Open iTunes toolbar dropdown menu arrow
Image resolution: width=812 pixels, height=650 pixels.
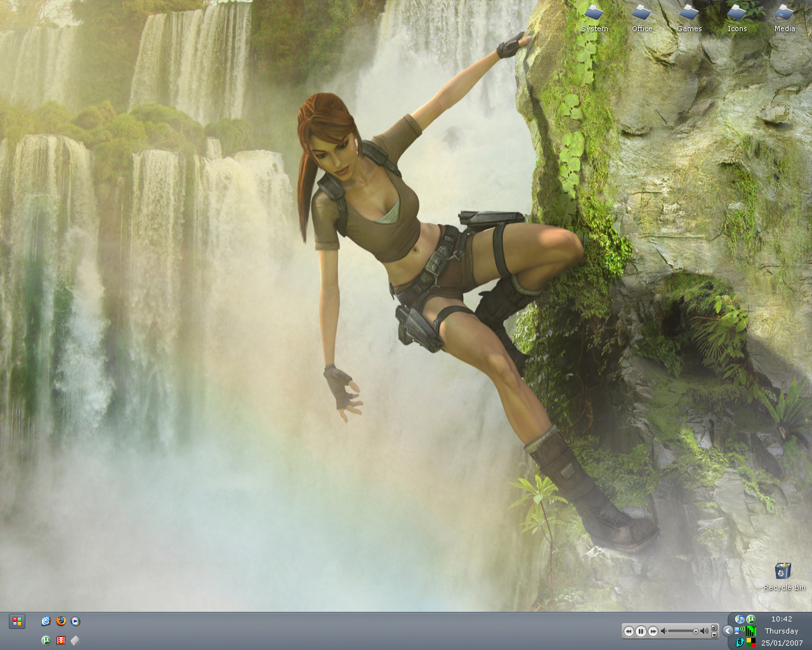(714, 635)
